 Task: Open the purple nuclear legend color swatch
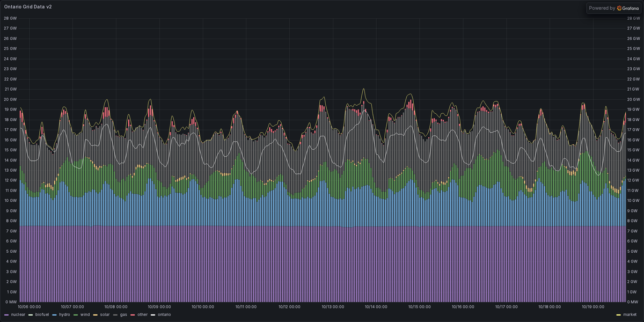pos(6,314)
